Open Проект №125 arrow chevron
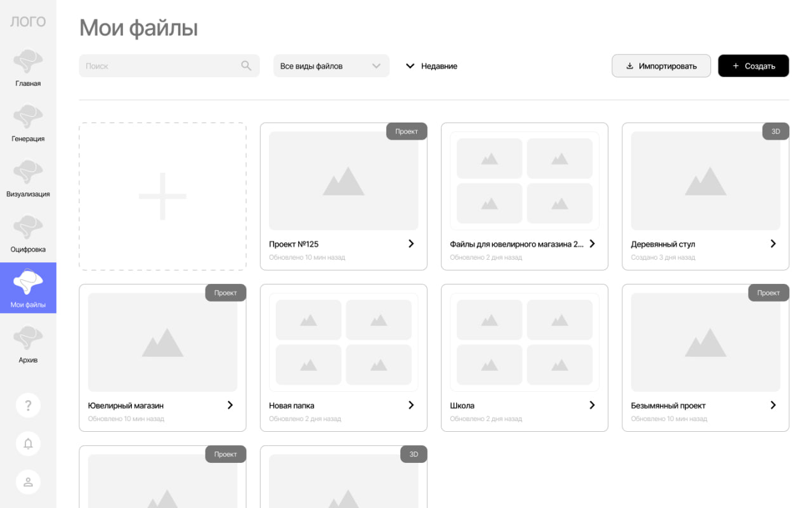 (x=411, y=243)
